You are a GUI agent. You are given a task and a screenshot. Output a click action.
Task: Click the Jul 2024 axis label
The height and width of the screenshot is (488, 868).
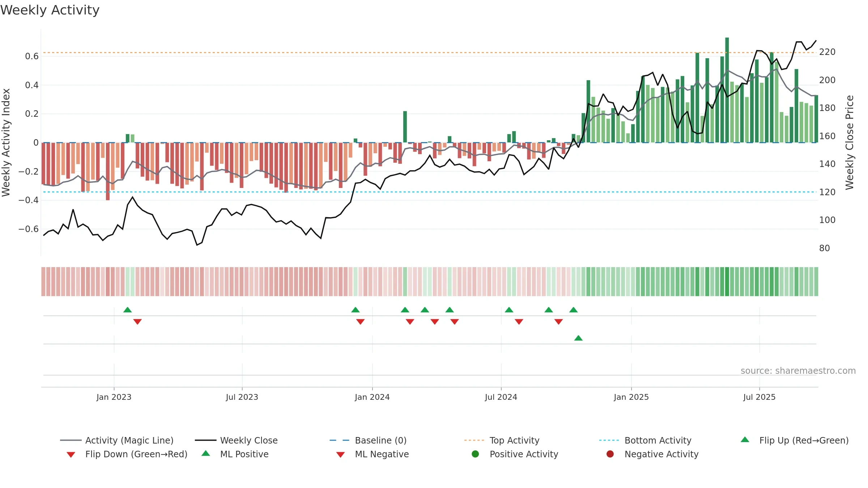click(x=501, y=397)
